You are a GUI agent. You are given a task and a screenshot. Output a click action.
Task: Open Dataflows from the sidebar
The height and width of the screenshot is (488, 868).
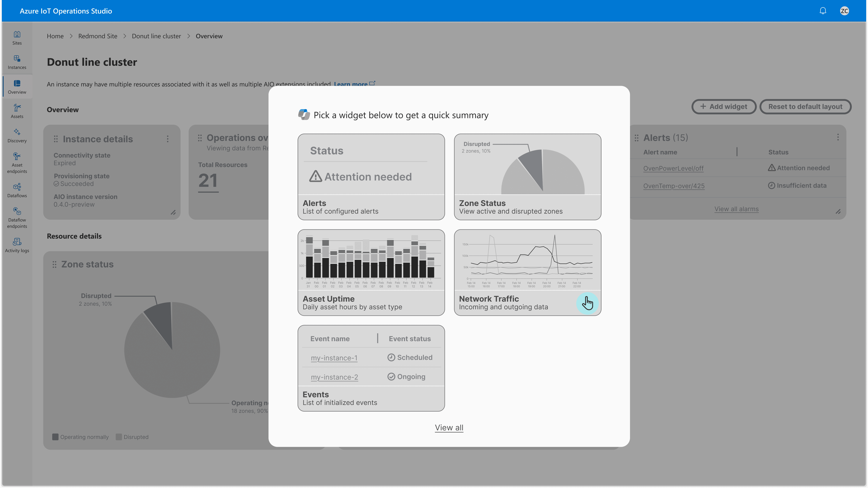pos(17,190)
